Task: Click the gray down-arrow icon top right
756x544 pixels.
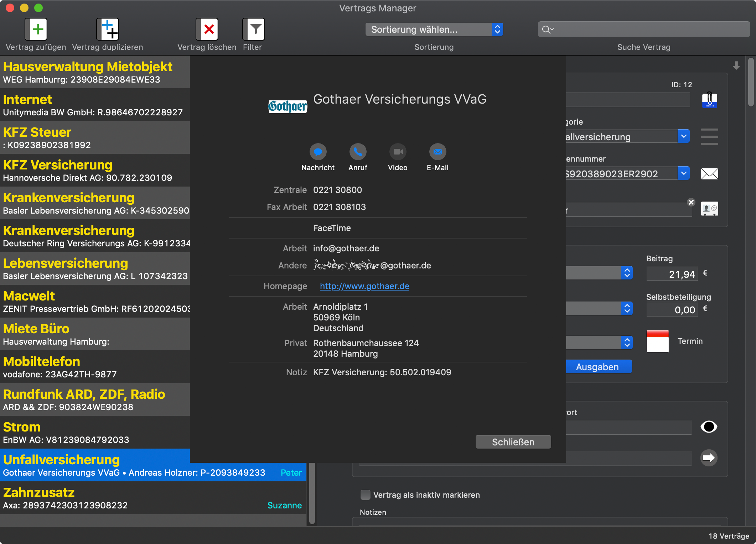Action: point(736,66)
